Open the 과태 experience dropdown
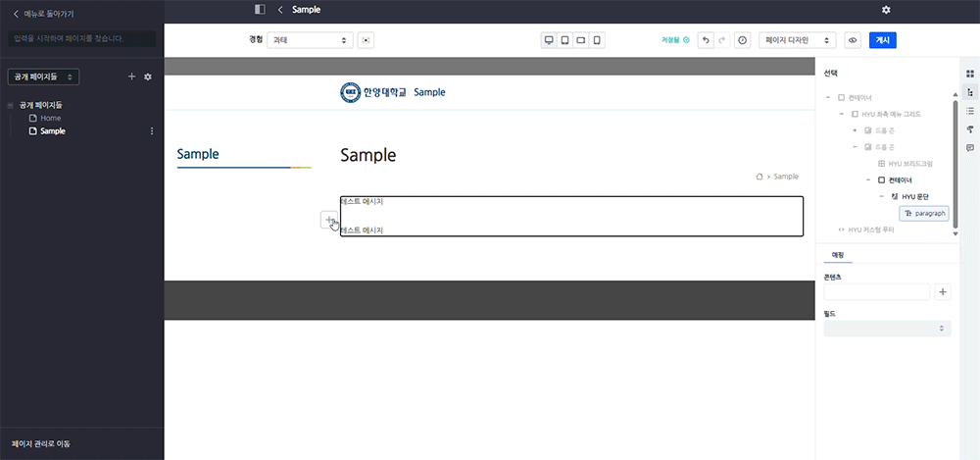Image resolution: width=980 pixels, height=460 pixels. (x=310, y=40)
